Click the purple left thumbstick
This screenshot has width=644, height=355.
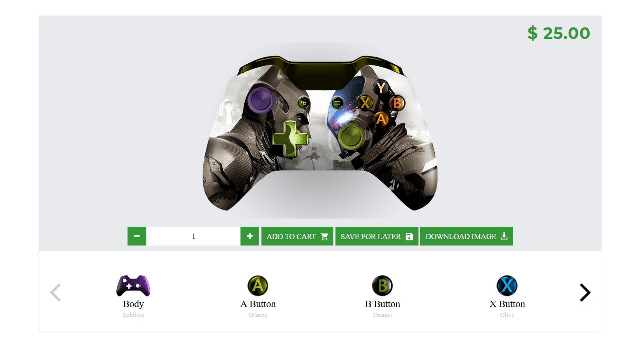[261, 100]
